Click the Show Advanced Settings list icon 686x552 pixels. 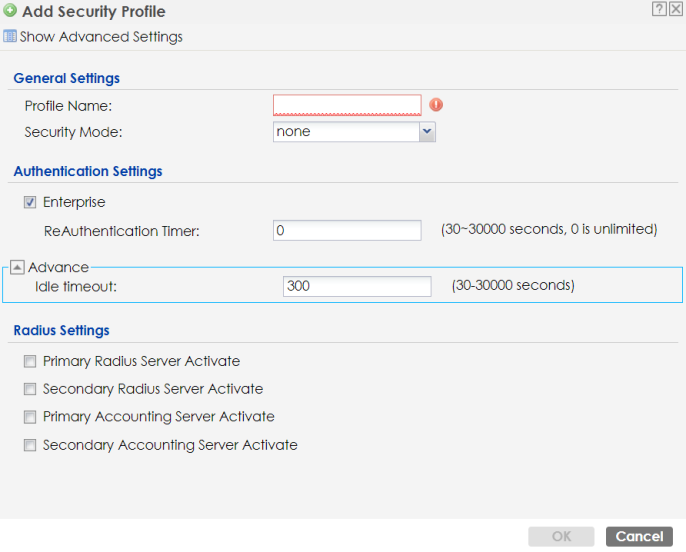pyautogui.click(x=10, y=37)
